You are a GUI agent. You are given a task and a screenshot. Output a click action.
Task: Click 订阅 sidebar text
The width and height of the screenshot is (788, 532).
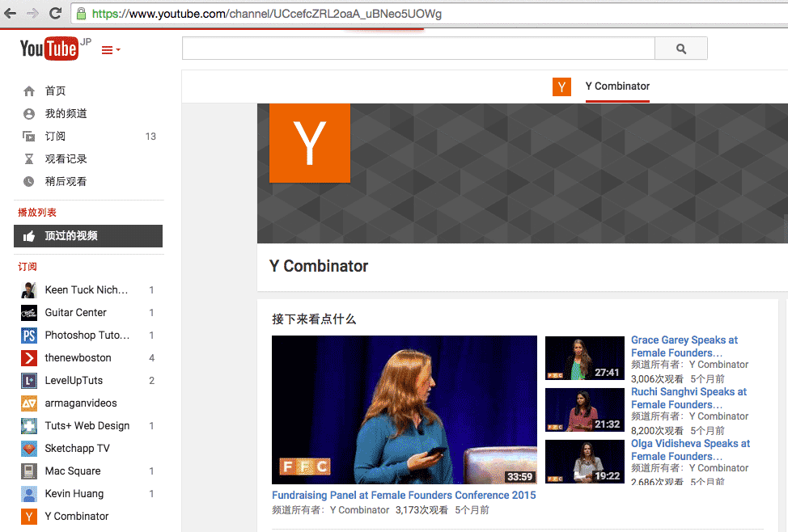pyautogui.click(x=55, y=136)
